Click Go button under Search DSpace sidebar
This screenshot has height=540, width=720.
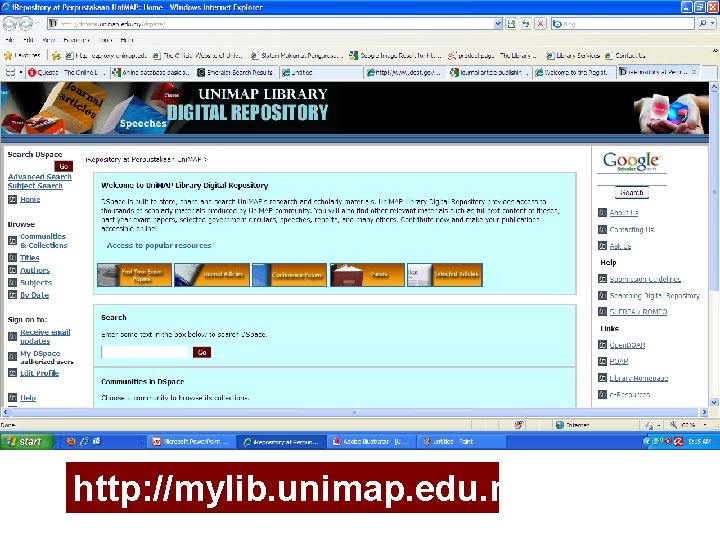point(64,166)
